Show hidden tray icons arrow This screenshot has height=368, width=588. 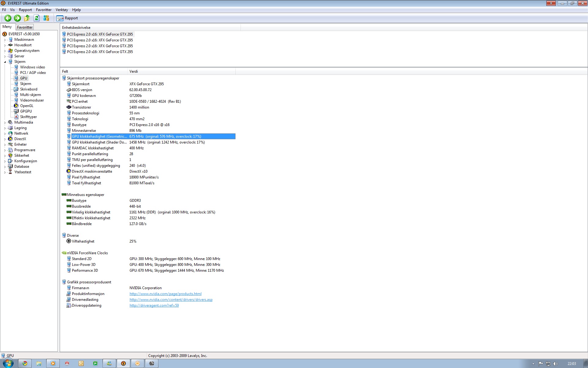tap(533, 364)
